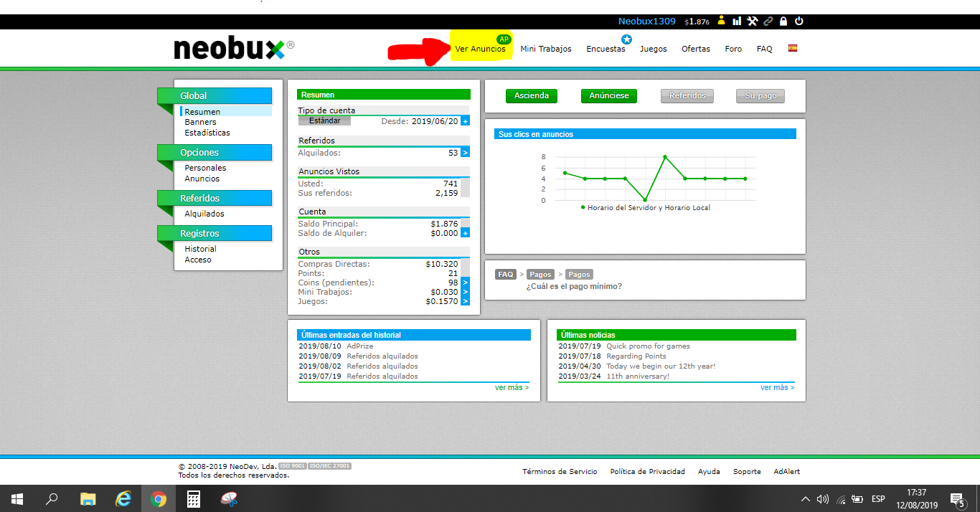Expand arrow next to Mini Trabajos $0.030
The height and width of the screenshot is (512, 980).
[465, 292]
